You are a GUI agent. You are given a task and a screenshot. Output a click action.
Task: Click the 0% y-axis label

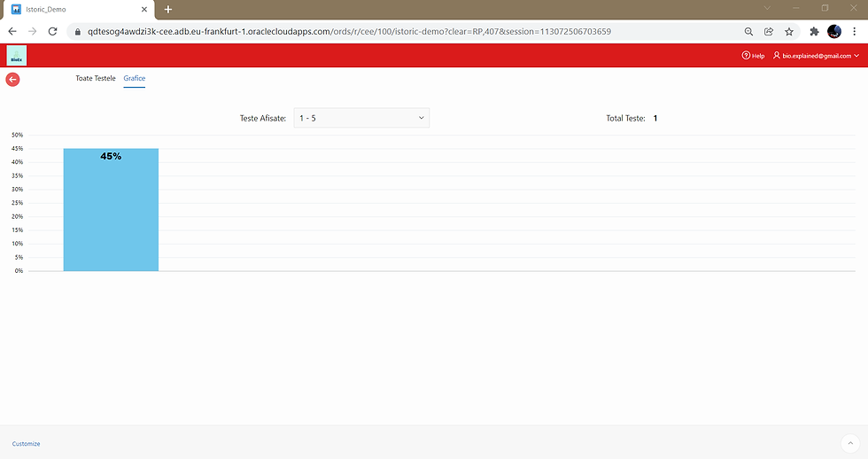(x=19, y=271)
